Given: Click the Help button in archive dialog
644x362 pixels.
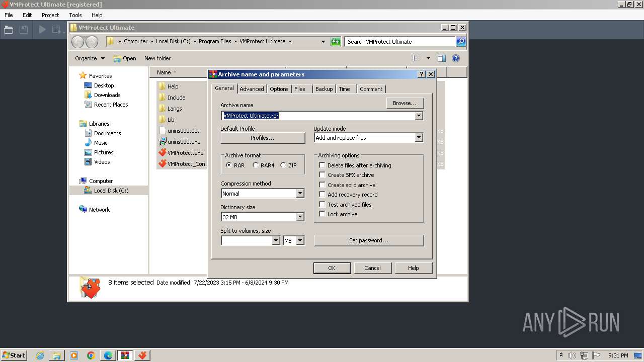Looking at the screenshot, I should pos(414,268).
